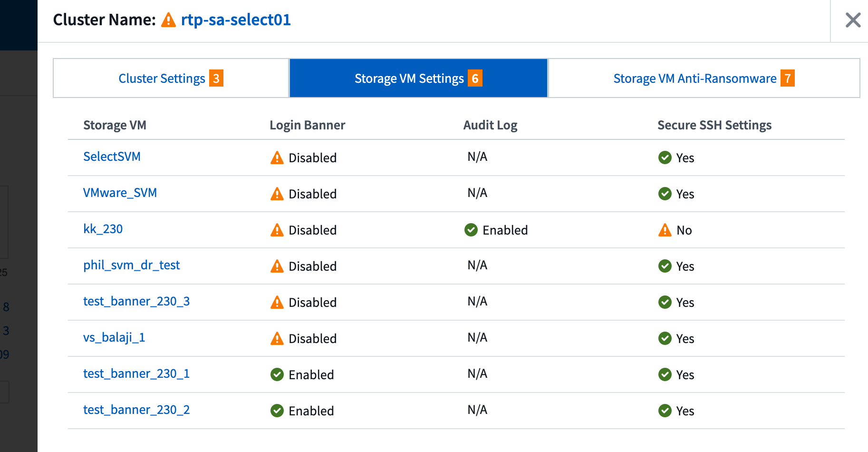
Task: Click the test_banner_230_3 link
Action: pos(136,301)
